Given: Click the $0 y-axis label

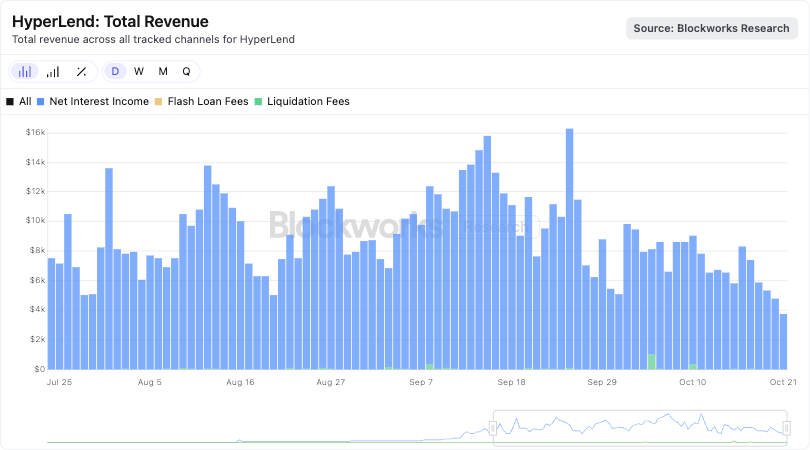Looking at the screenshot, I should pos(40,369).
